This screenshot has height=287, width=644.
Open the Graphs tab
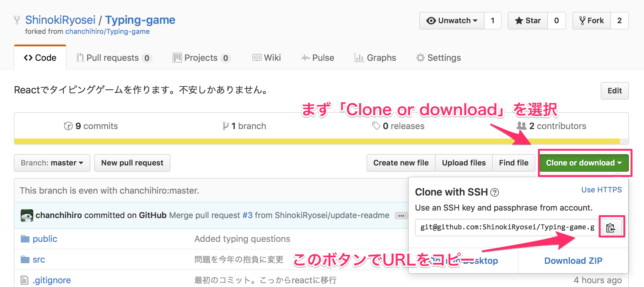pyautogui.click(x=375, y=58)
